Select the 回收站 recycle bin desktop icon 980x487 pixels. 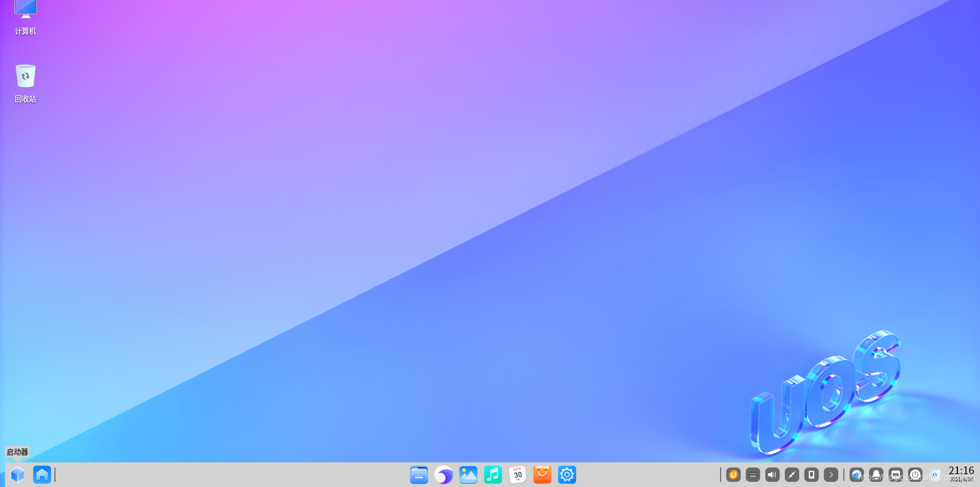26,84
